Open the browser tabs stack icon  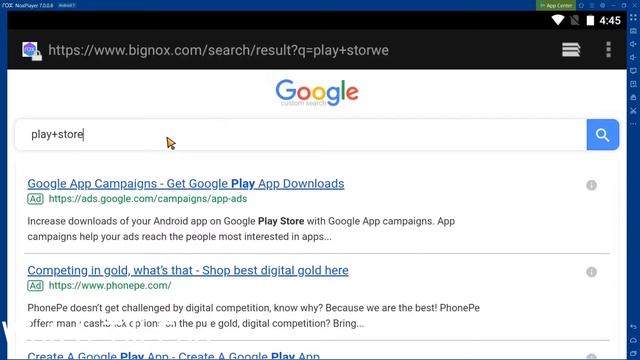(571, 50)
